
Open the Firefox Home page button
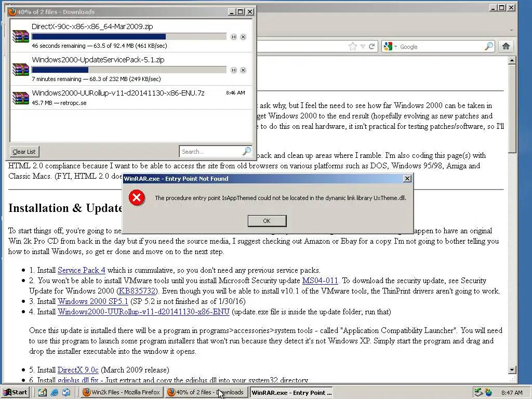point(506,46)
